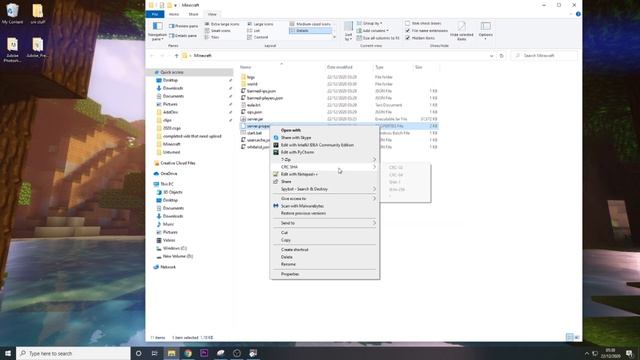
Task: Toggle the Preview pane
Action: tap(183, 26)
